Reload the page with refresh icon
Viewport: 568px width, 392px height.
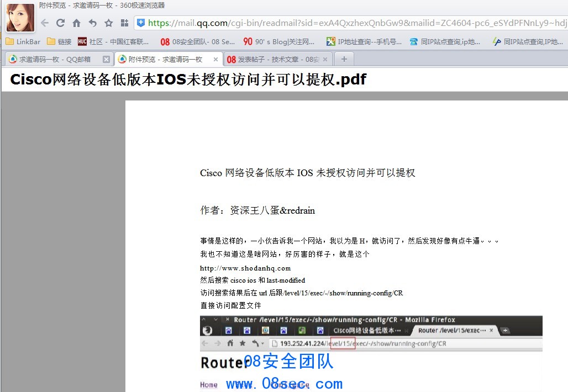click(60, 23)
